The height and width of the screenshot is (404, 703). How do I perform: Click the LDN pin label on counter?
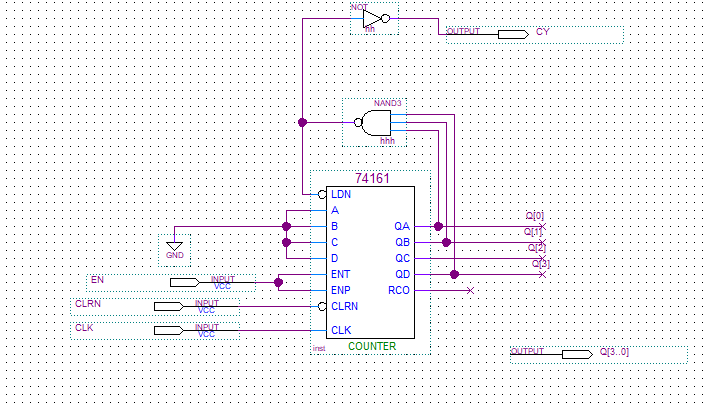(341, 195)
